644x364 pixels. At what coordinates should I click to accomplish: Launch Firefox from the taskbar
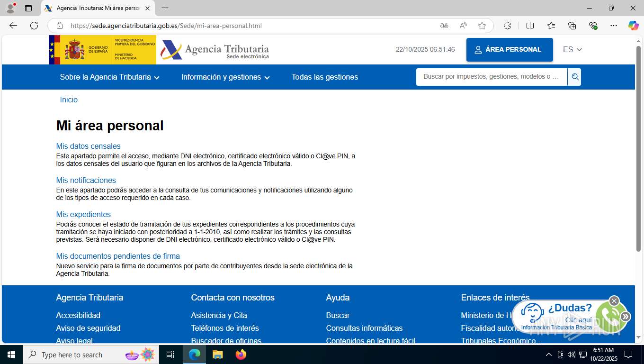coord(241,355)
